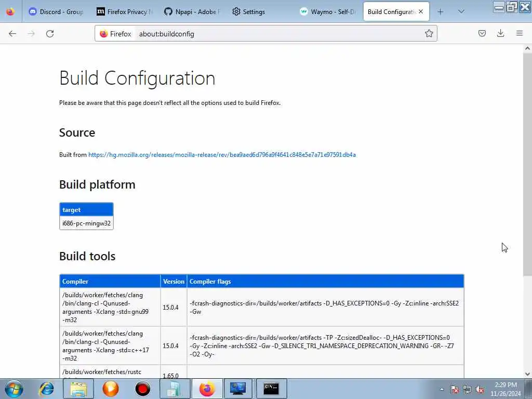The width and height of the screenshot is (532, 399).
Task: Close the Build Configuration tab
Action: coord(421,11)
